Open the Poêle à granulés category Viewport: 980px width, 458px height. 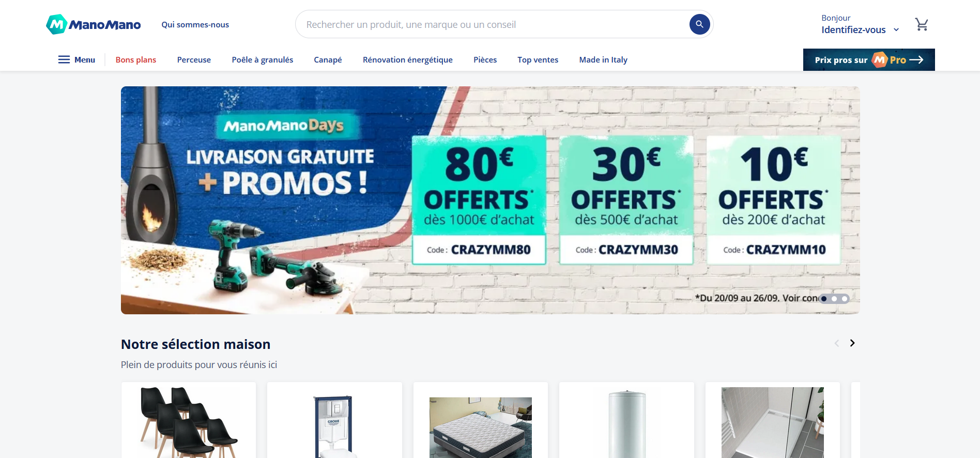tap(263, 59)
